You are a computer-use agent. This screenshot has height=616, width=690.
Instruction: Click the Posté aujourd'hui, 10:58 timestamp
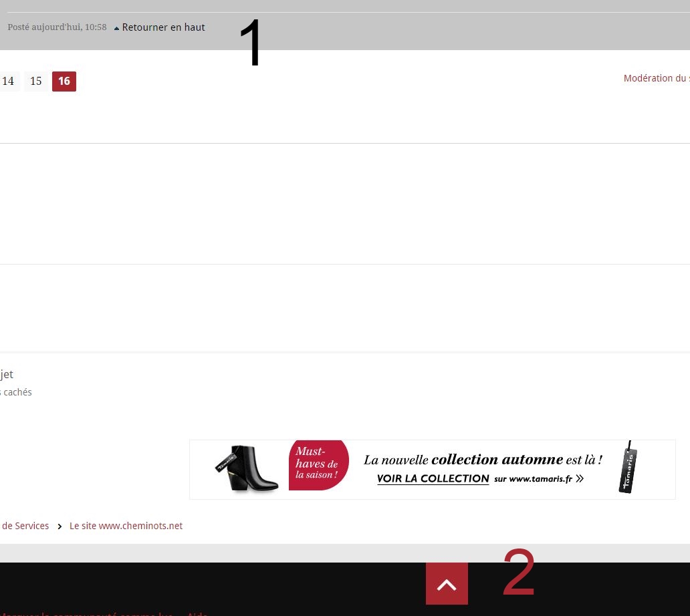57,27
